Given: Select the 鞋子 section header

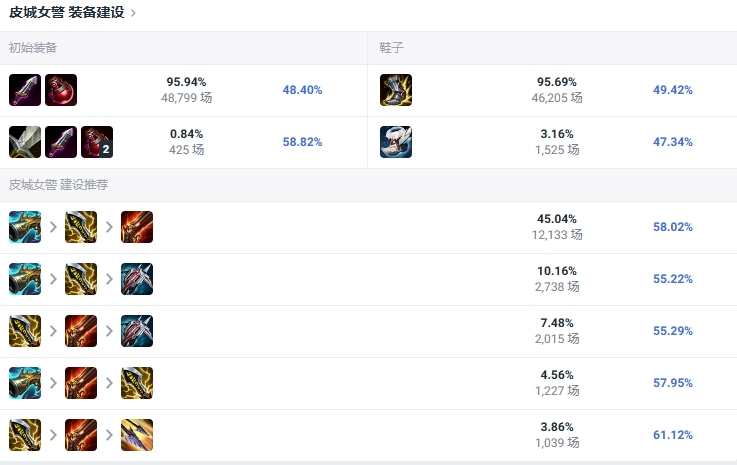Looking at the screenshot, I should [x=391, y=48].
